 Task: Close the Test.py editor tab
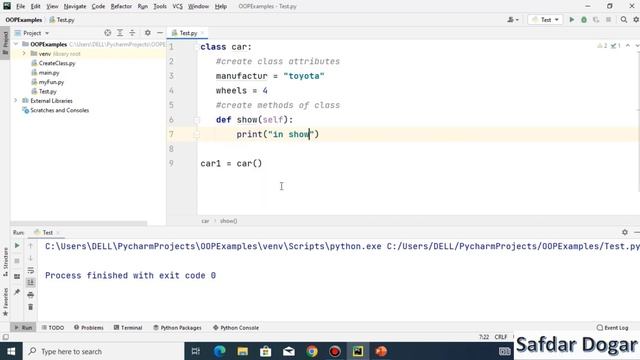202,33
